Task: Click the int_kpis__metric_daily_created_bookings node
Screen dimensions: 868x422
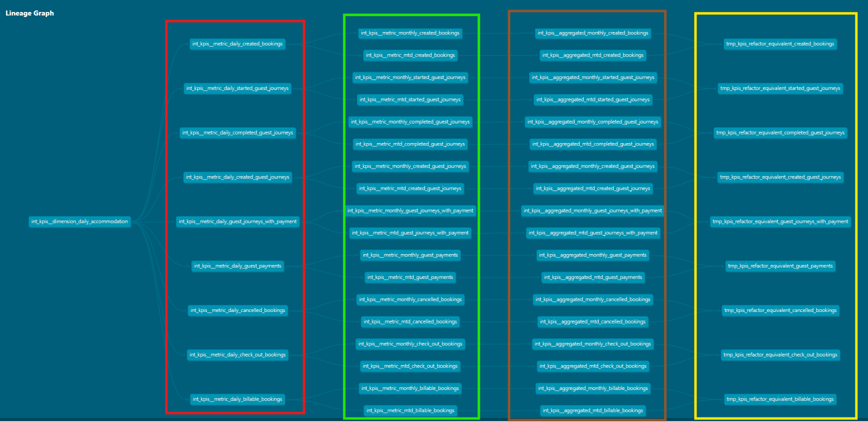Action: pyautogui.click(x=237, y=44)
